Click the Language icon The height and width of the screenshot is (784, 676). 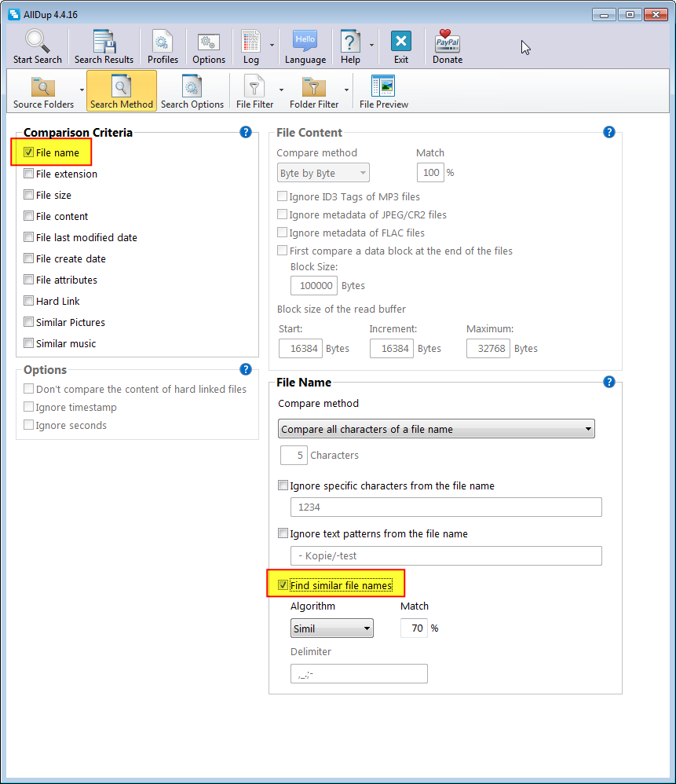tap(305, 42)
